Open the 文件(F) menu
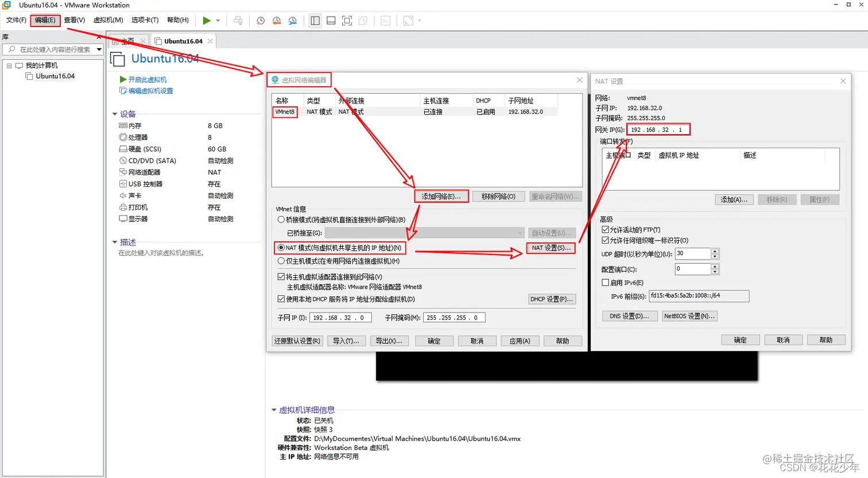This screenshot has height=478, width=868. [16, 20]
